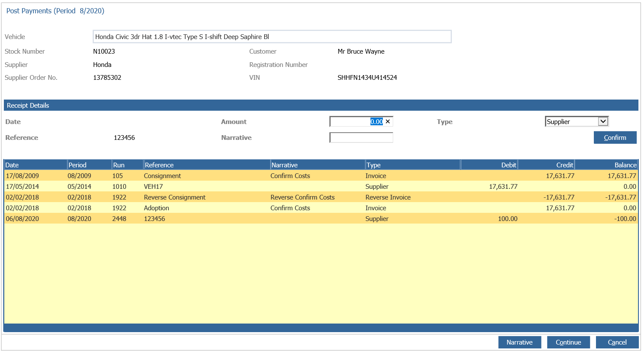The width and height of the screenshot is (644, 351).
Task: Select the VEH17 supplier payment row
Action: pos(321,186)
